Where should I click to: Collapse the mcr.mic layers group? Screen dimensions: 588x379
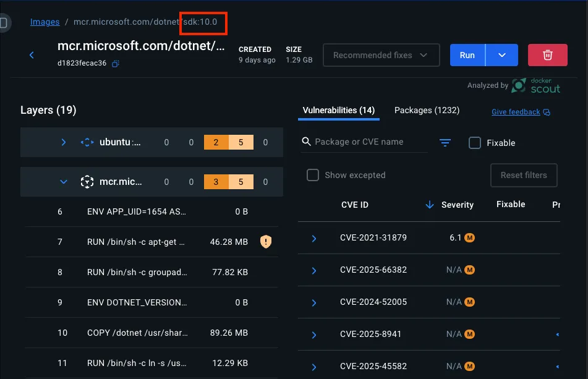point(64,182)
